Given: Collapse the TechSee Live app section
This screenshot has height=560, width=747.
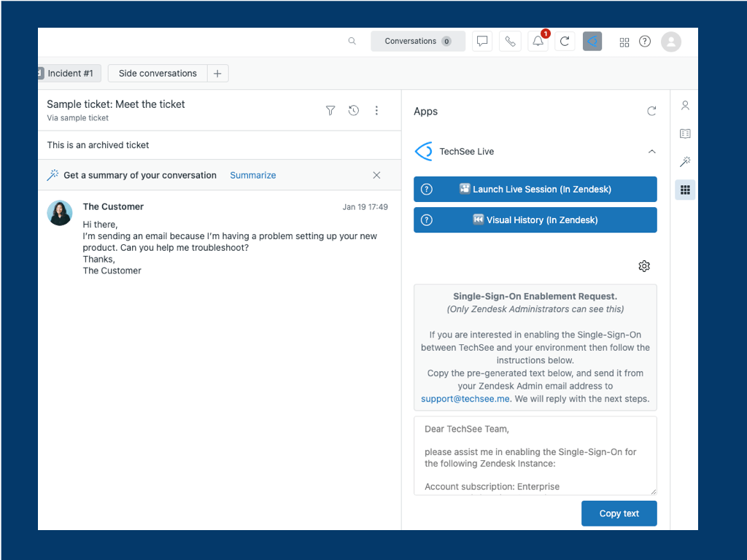Looking at the screenshot, I should coord(651,152).
